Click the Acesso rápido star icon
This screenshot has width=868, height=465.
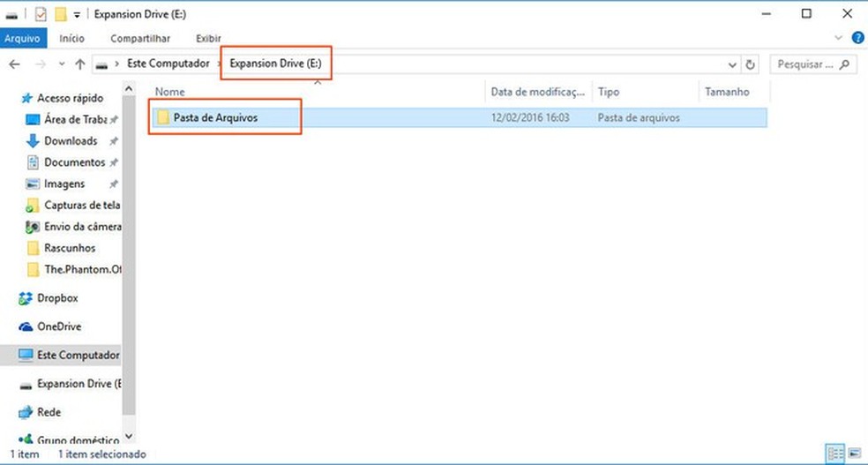pos(26,99)
